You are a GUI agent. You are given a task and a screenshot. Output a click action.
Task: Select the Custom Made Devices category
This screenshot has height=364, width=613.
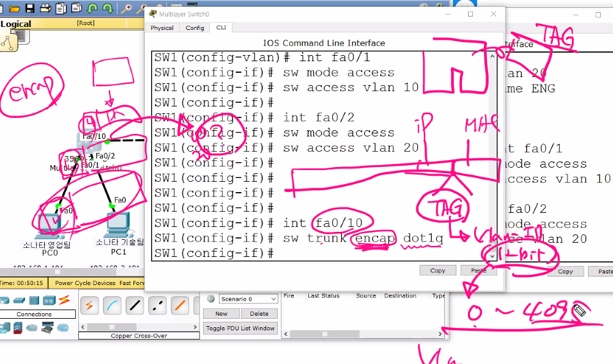47,328
